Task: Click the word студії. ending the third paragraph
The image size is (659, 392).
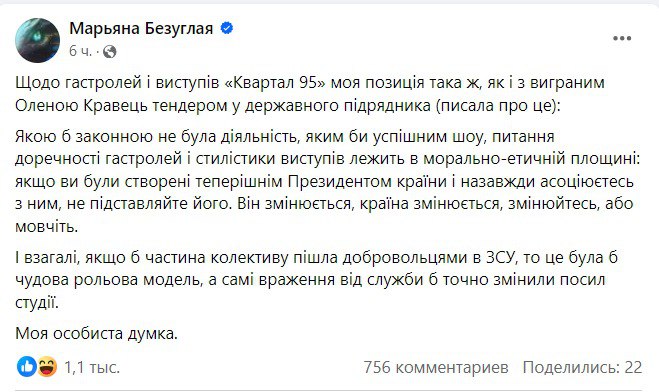Action: pyautogui.click(x=37, y=303)
